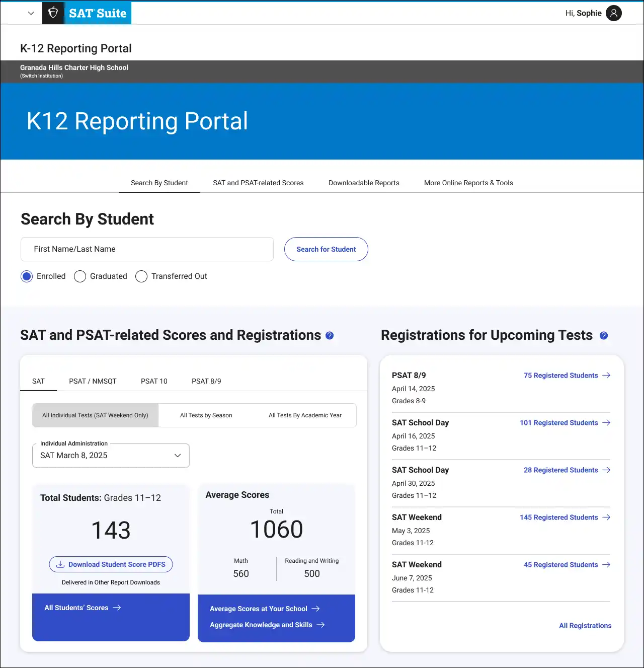The width and height of the screenshot is (644, 668).
Task: Click the average total score 1060
Action: coord(276,529)
